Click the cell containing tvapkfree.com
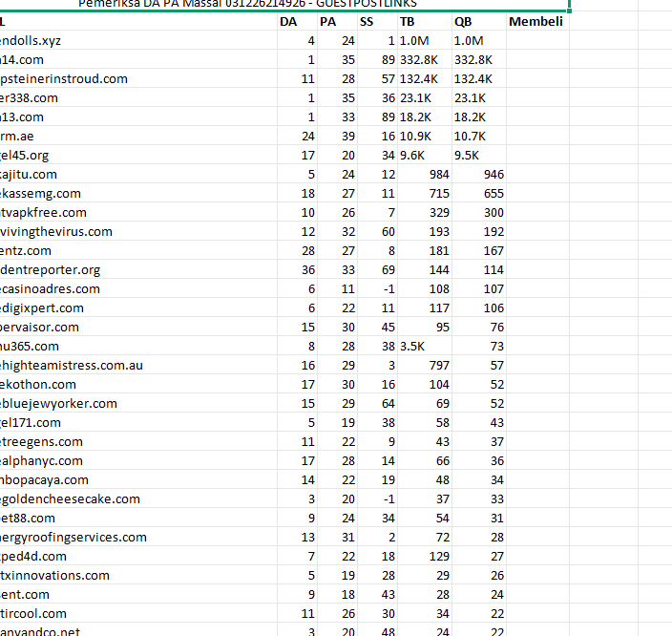Viewport: 672px width, 636px height. point(138,212)
